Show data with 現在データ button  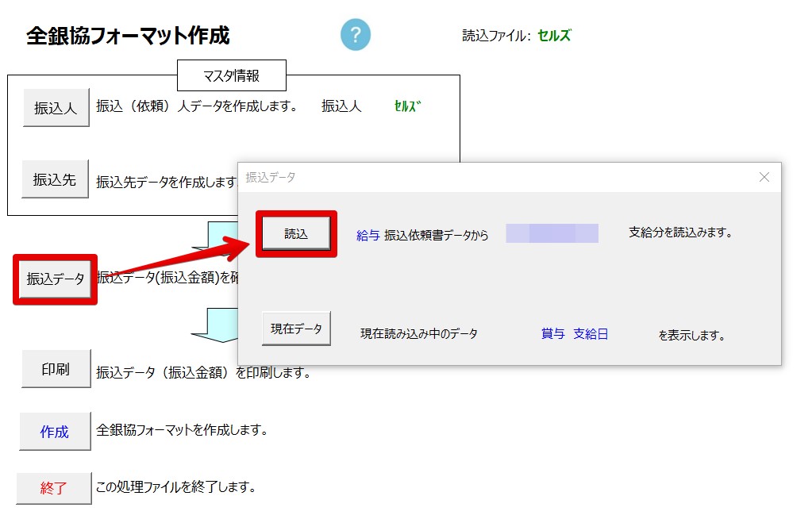[x=296, y=329]
